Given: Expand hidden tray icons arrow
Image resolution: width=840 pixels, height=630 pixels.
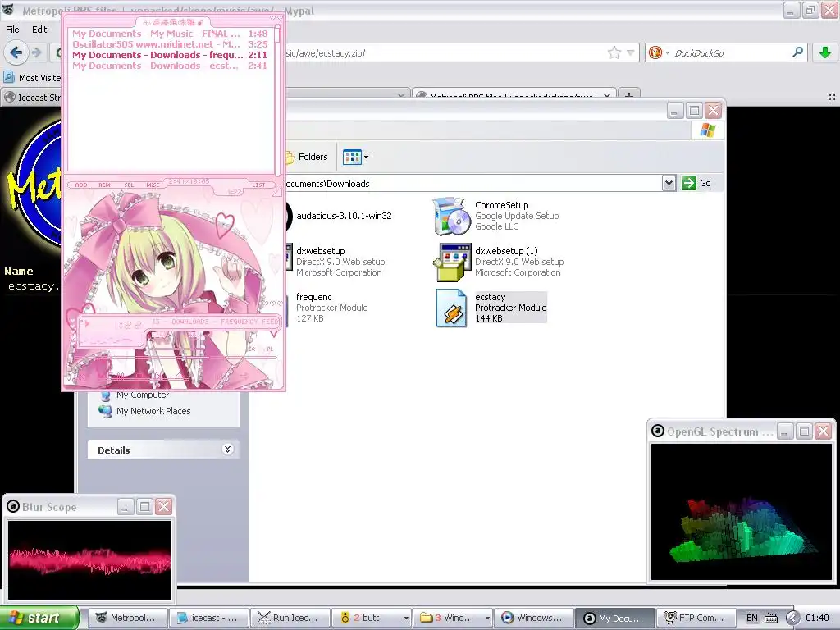Looking at the screenshot, I should coord(792,618).
